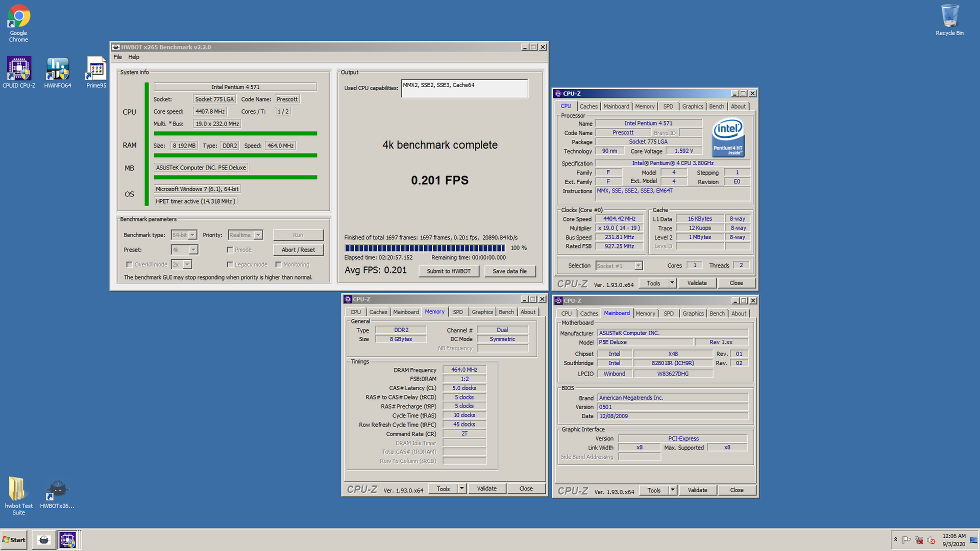Open Action Center flag tray icon

906,540
